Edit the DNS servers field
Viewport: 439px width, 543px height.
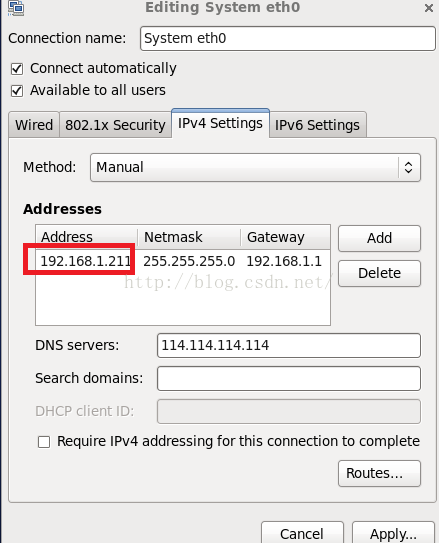pos(289,346)
